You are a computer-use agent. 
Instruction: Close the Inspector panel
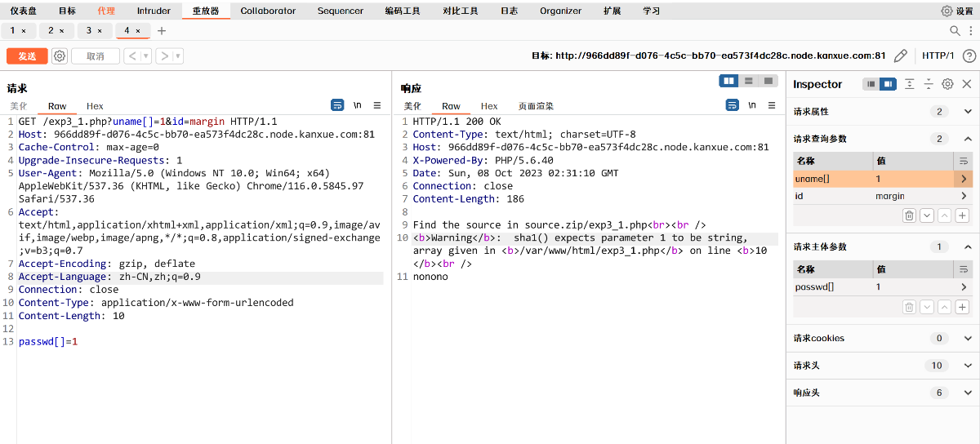click(x=967, y=84)
